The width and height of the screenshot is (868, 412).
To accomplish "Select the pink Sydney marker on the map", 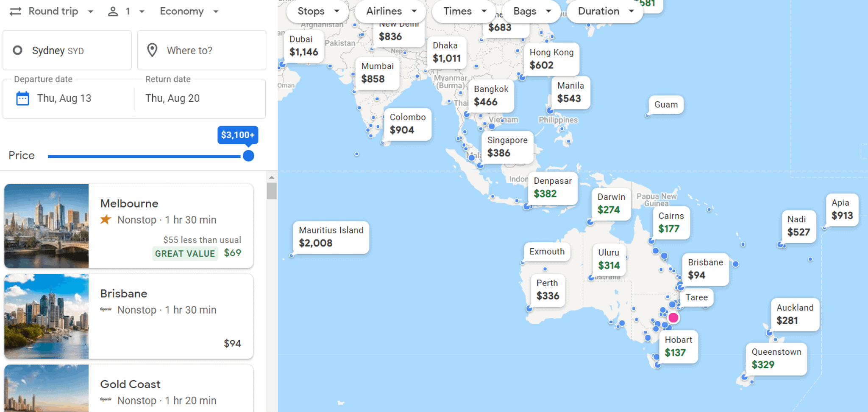I will coord(673,318).
